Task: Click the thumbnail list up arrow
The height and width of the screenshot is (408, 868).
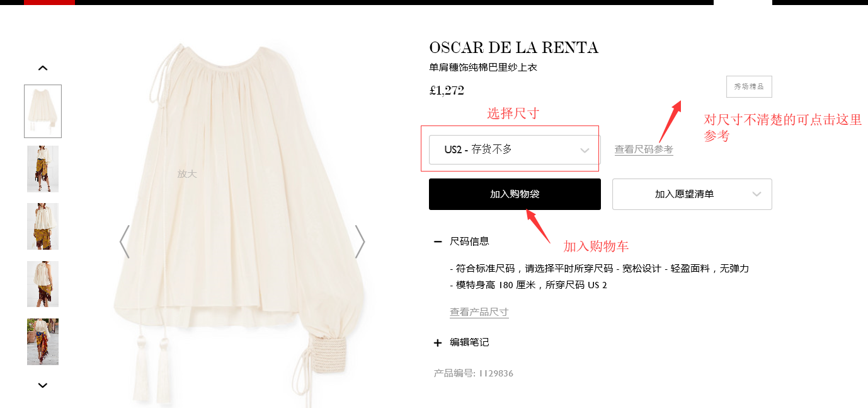Action: pyautogui.click(x=43, y=68)
